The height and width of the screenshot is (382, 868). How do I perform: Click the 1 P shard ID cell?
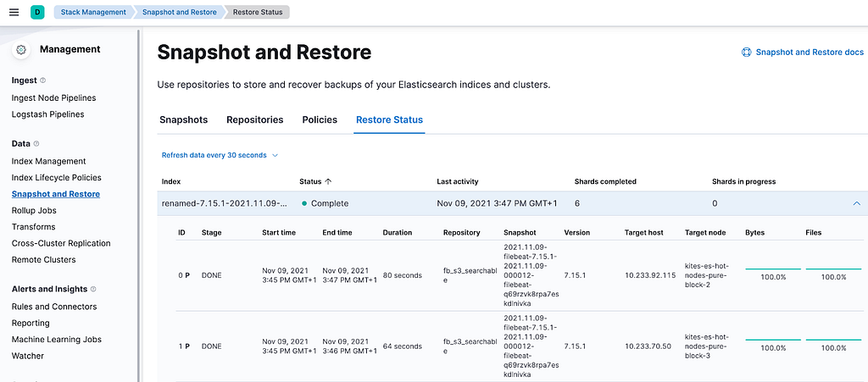click(x=184, y=346)
